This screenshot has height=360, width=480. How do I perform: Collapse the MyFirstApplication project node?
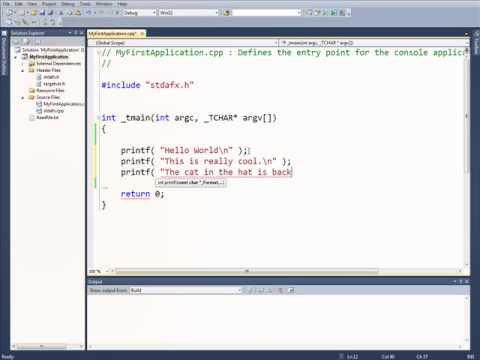[x=16, y=57]
